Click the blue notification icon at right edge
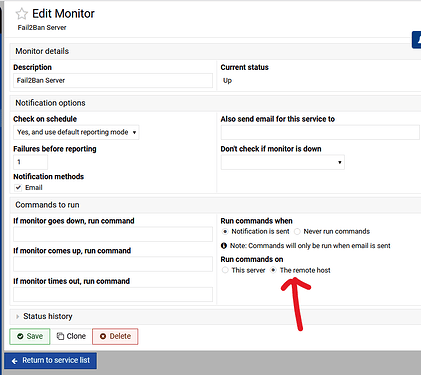Screen dimensions: 421x375 click(x=416, y=40)
